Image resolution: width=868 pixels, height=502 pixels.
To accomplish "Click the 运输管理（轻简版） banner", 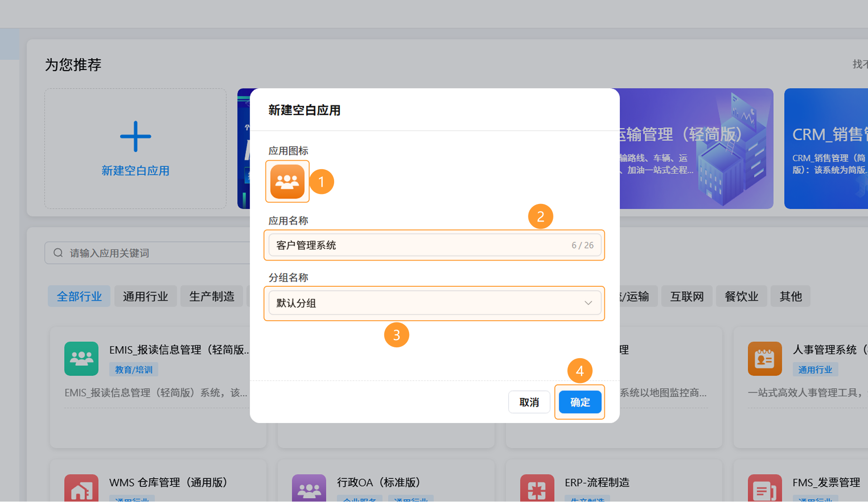I will pyautogui.click(x=696, y=148).
